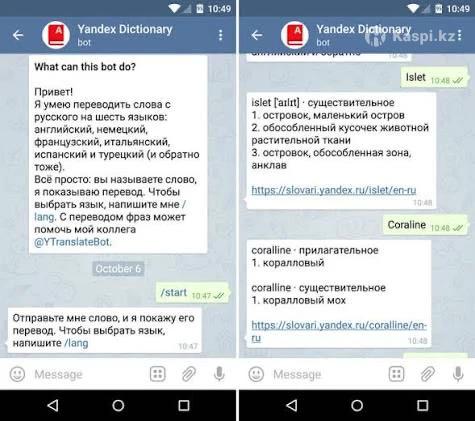Tap back arrow in right chat header
The width and height of the screenshot is (475, 421).
257,35
